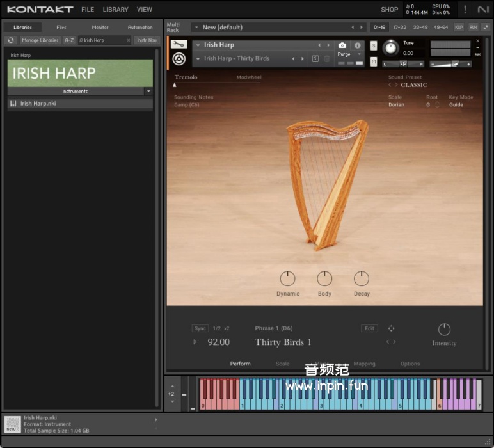Click the drag phrase arrows icon

(x=392, y=328)
